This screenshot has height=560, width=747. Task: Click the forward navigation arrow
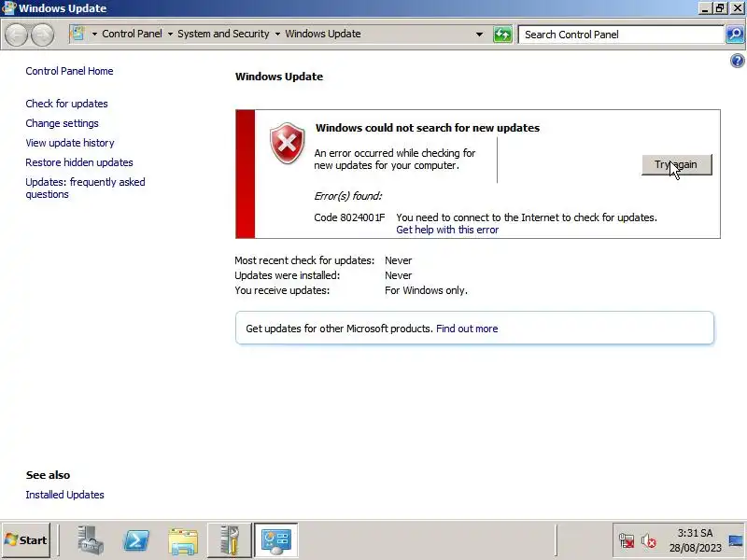point(42,35)
